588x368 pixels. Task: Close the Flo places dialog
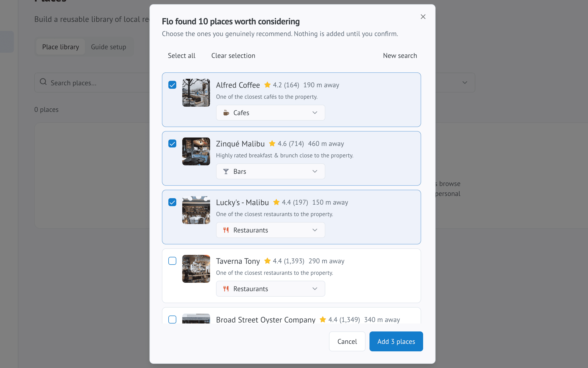coord(423,17)
